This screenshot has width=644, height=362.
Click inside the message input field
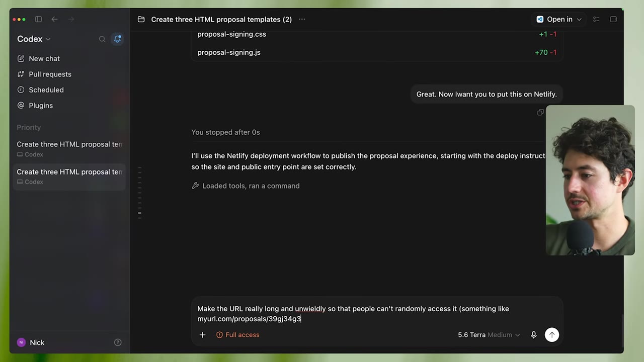click(x=376, y=314)
